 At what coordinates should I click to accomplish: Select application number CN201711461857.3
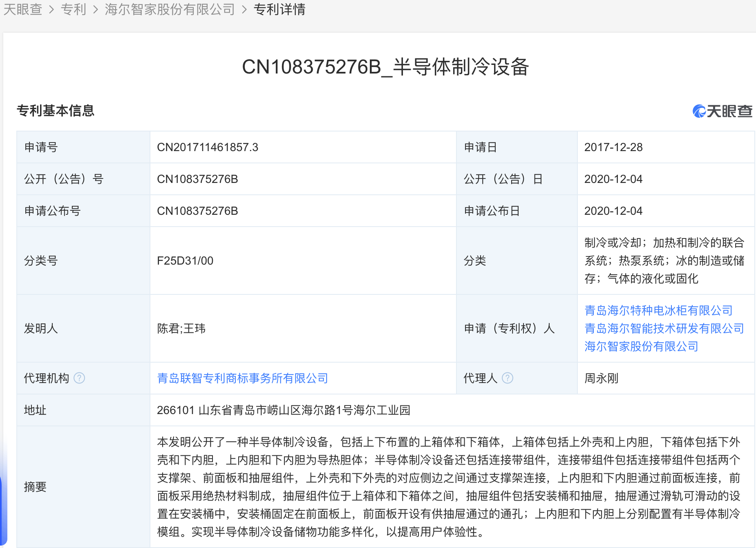[x=208, y=147]
